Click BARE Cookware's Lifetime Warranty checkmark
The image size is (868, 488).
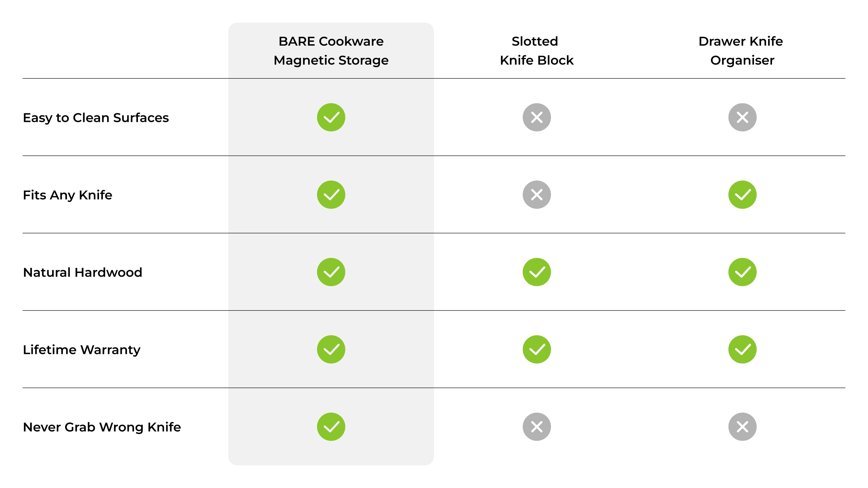331,349
